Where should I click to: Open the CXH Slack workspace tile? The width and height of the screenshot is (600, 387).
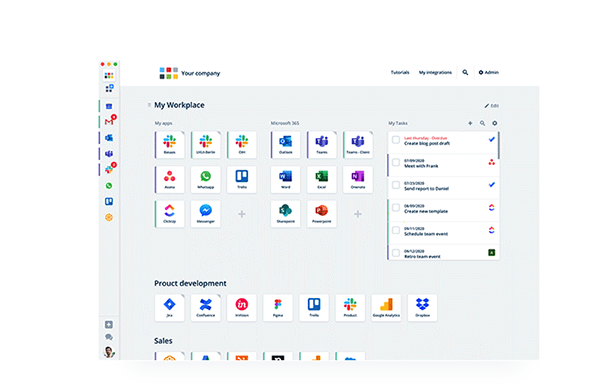[x=241, y=144]
